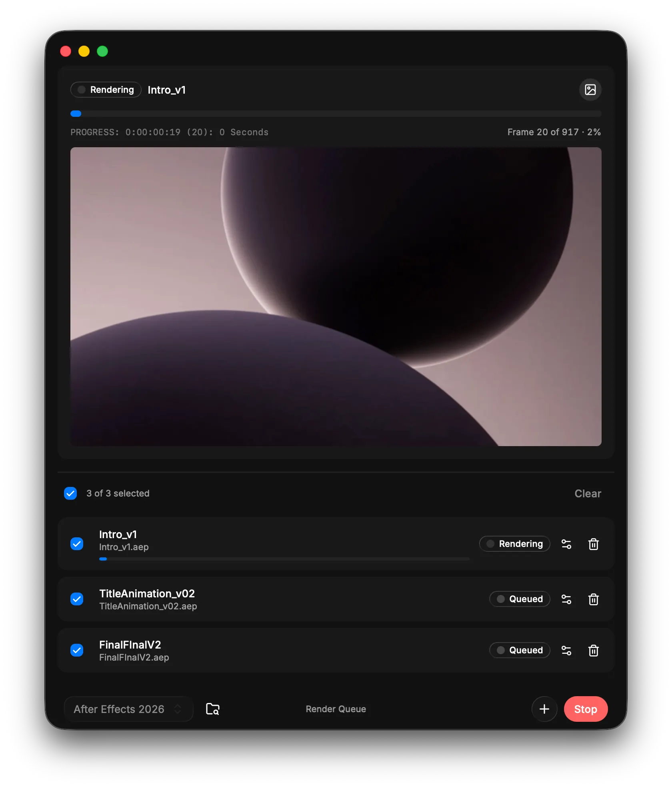
Task: Minimize the window with yellow button
Action: [84, 51]
